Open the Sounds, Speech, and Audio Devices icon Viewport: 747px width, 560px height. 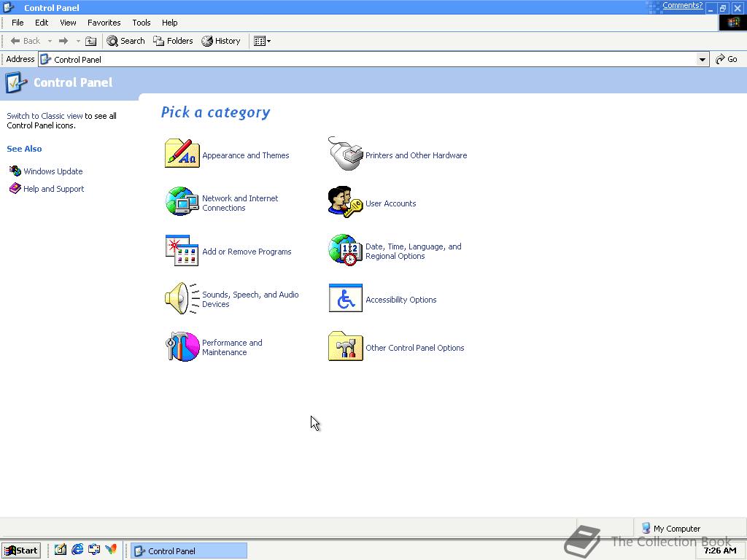click(182, 298)
